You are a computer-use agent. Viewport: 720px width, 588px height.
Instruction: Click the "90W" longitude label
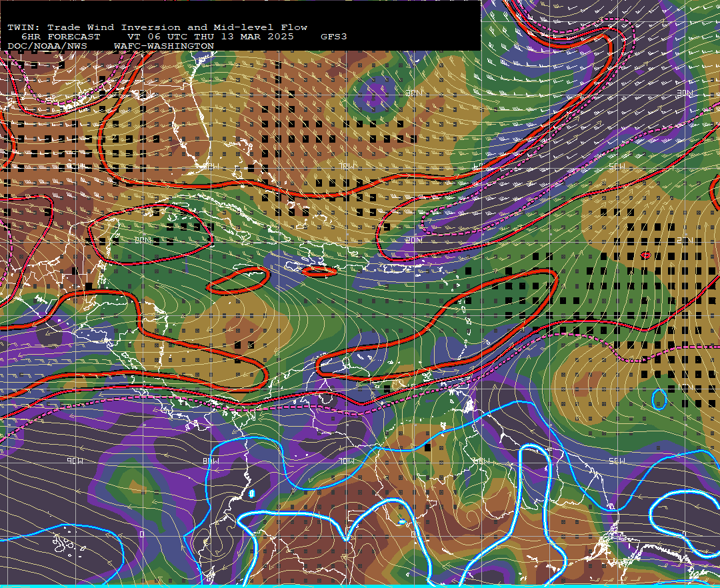(75, 461)
